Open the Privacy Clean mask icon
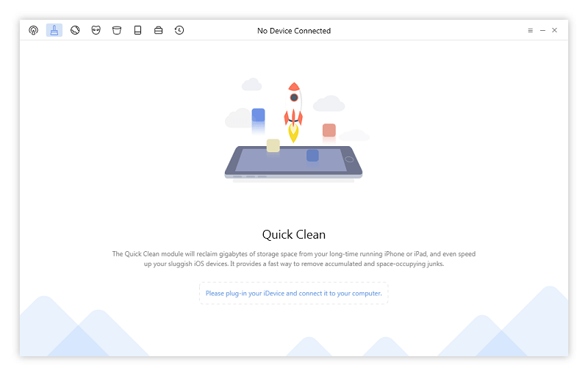The image size is (588, 376). (x=96, y=30)
